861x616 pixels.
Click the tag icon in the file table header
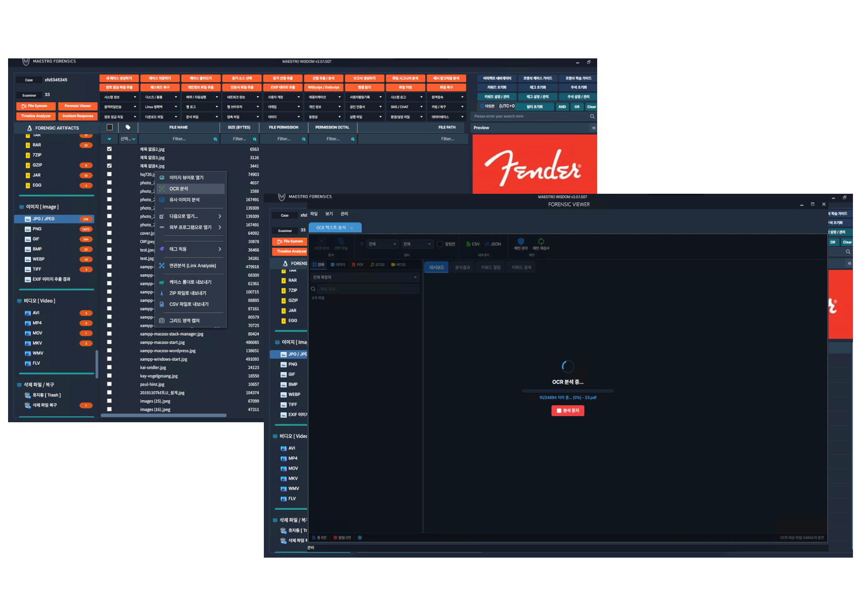click(x=128, y=127)
